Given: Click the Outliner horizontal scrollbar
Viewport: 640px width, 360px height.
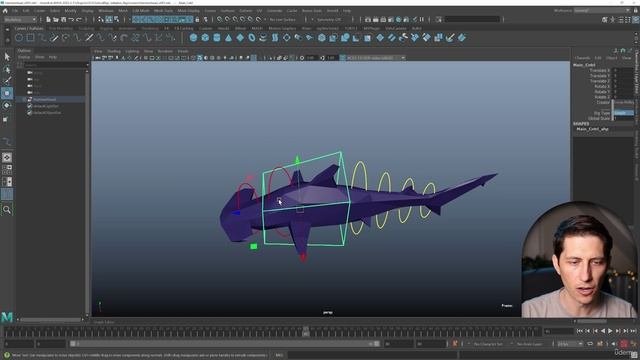Looking at the screenshot, I should [51, 320].
